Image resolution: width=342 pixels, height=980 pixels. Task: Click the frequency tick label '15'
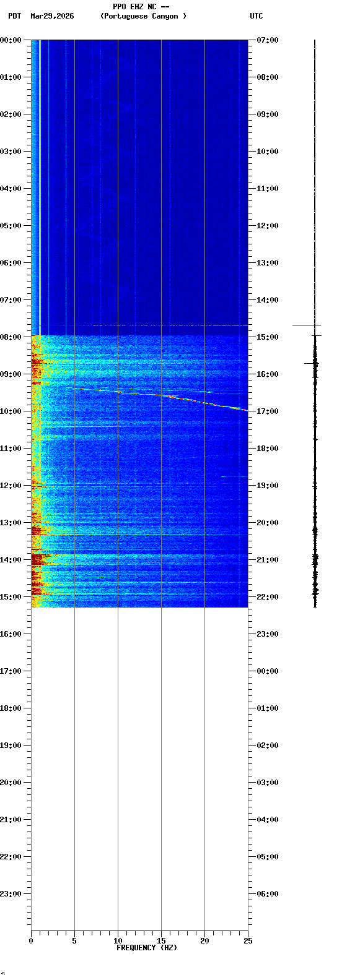point(161,941)
